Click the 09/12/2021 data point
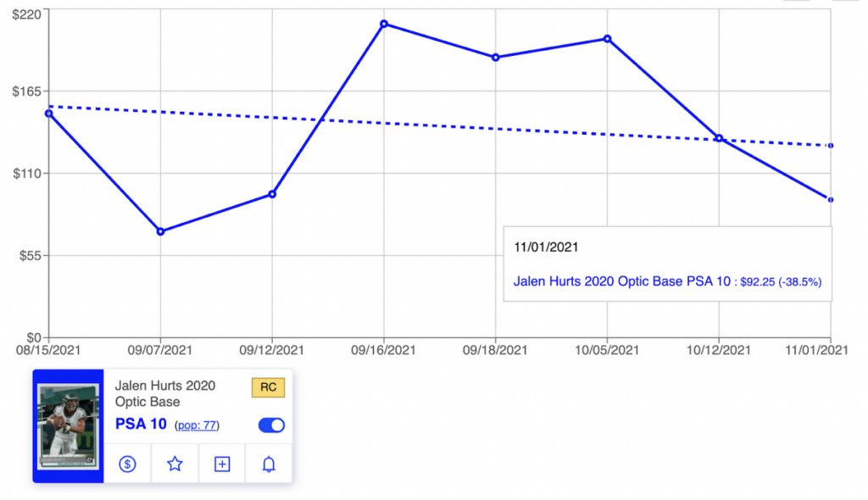Screen dimensions: 868x500 click(x=272, y=194)
